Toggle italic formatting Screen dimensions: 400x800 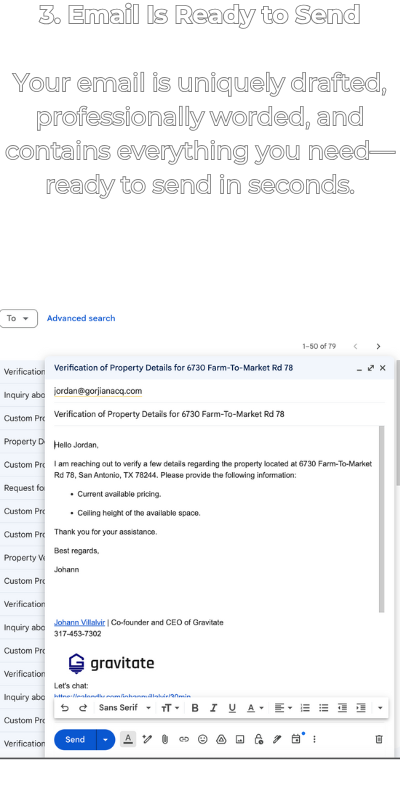tap(213, 708)
